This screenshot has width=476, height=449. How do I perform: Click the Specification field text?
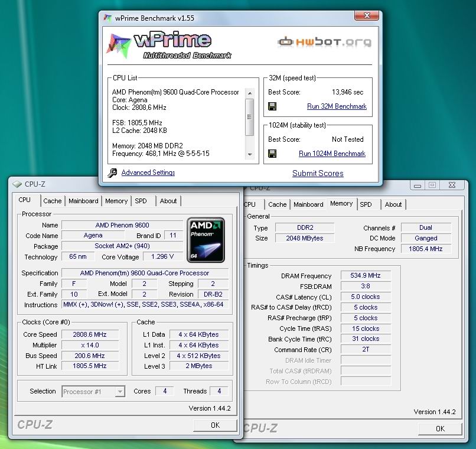[145, 273]
